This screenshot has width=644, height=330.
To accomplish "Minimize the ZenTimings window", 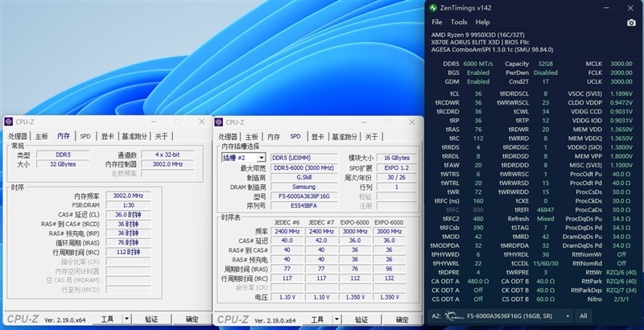I will [607, 8].
